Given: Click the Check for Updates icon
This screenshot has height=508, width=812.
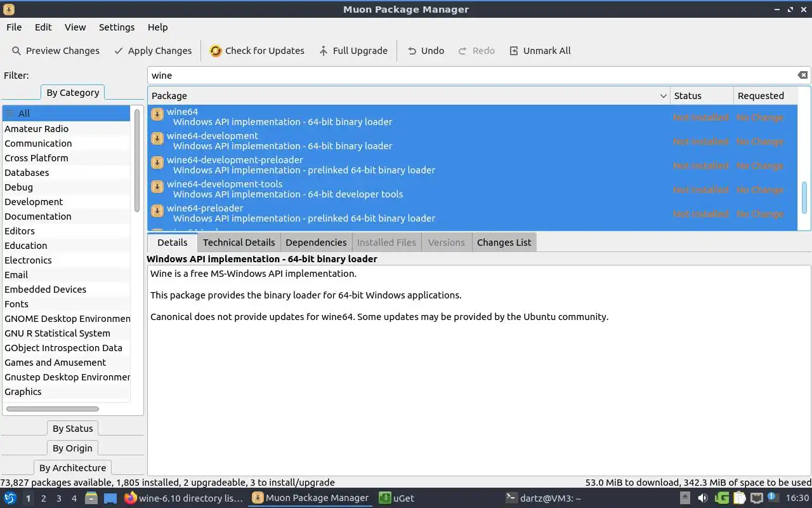Looking at the screenshot, I should 216,51.
